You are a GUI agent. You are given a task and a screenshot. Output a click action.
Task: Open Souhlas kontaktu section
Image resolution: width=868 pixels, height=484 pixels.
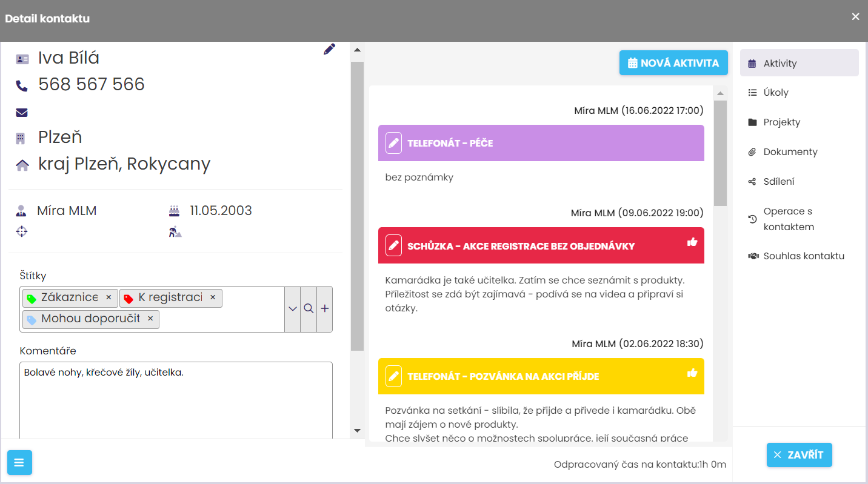tap(803, 256)
